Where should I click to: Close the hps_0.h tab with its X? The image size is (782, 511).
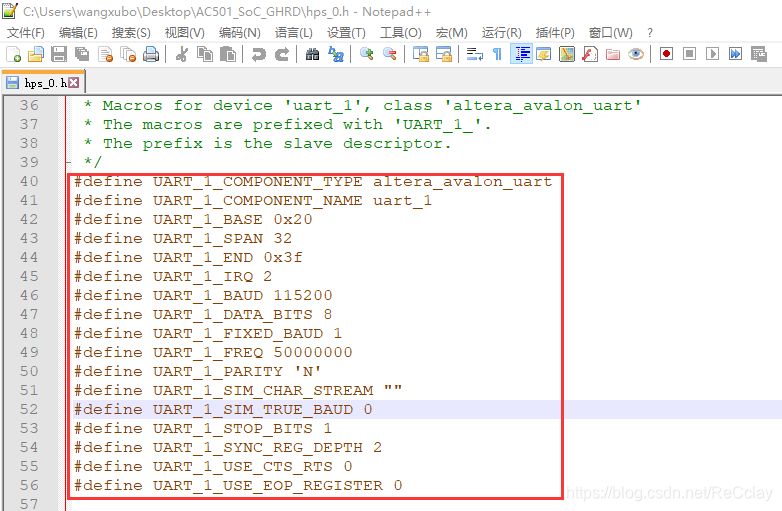coord(73,82)
